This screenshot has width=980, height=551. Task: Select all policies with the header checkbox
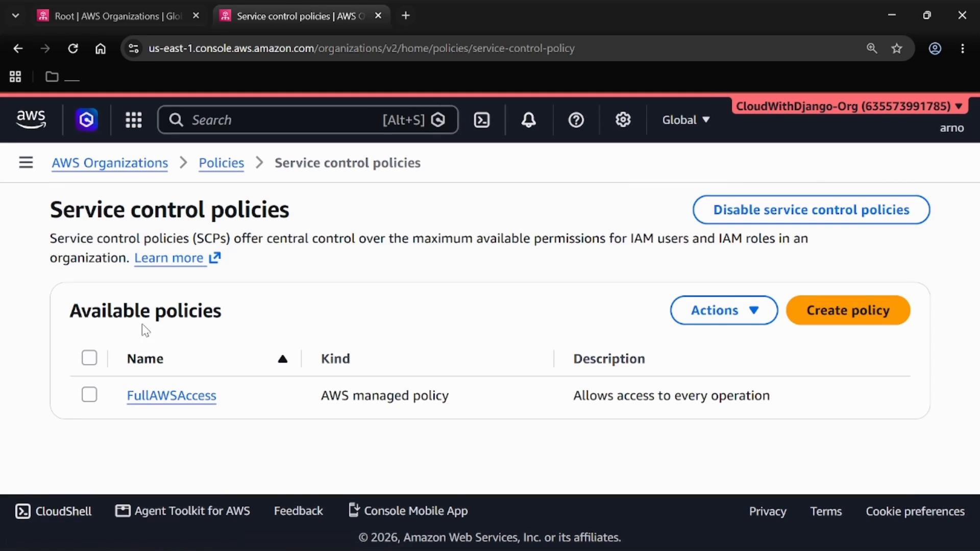pyautogui.click(x=89, y=358)
